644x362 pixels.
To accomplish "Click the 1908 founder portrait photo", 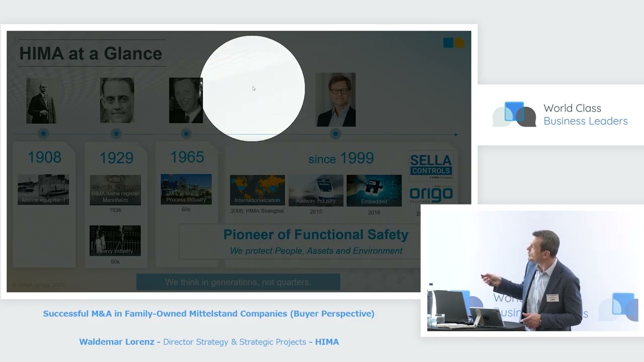I will pos(41,101).
